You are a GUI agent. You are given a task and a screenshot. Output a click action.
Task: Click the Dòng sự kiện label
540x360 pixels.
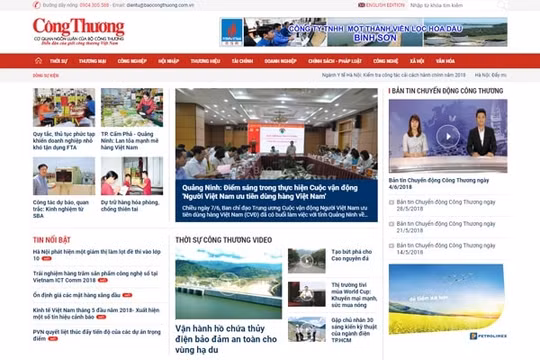click(46, 75)
